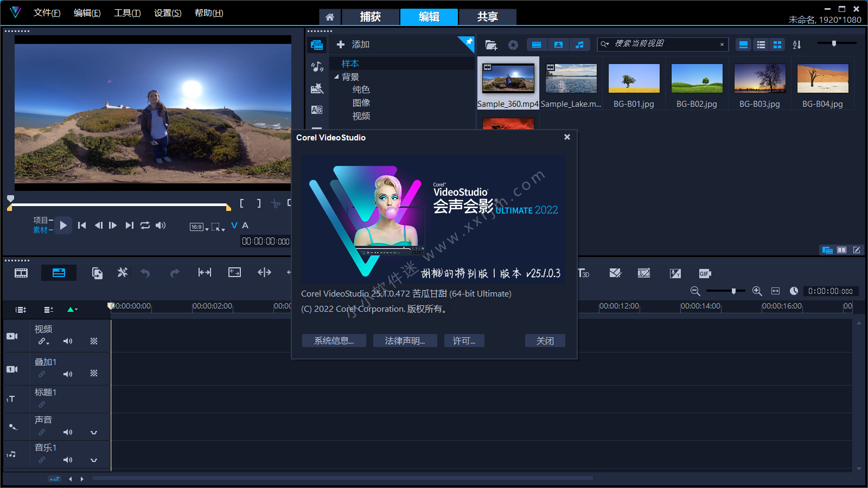
Task: Open the Title library (AB) icon
Action: [x=317, y=110]
